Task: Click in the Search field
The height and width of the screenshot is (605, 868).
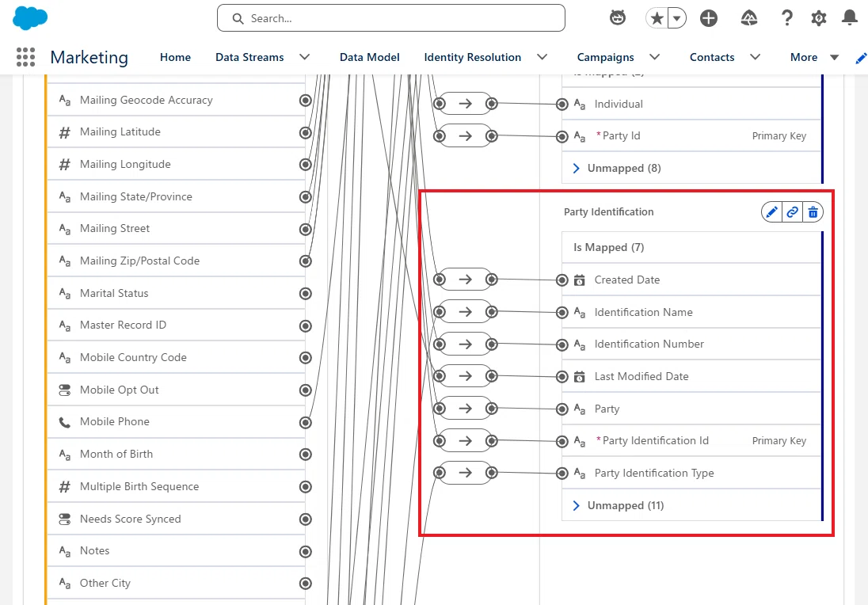Action: (x=390, y=18)
